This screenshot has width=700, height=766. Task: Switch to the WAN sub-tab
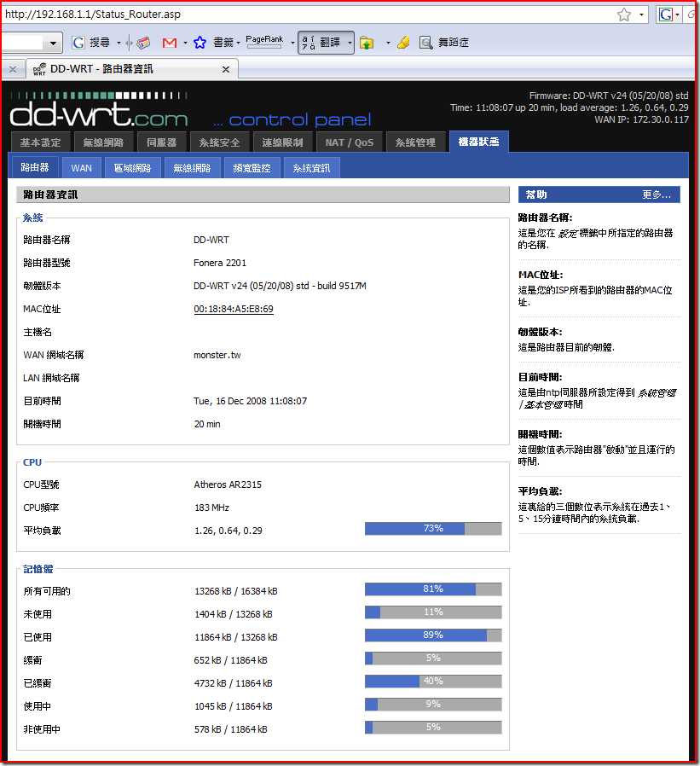point(82,167)
